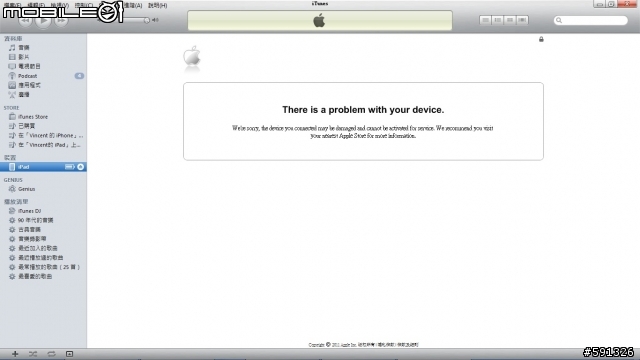Show artwork viewer button at bottom
This screenshot has height=360, width=640.
click(69, 354)
